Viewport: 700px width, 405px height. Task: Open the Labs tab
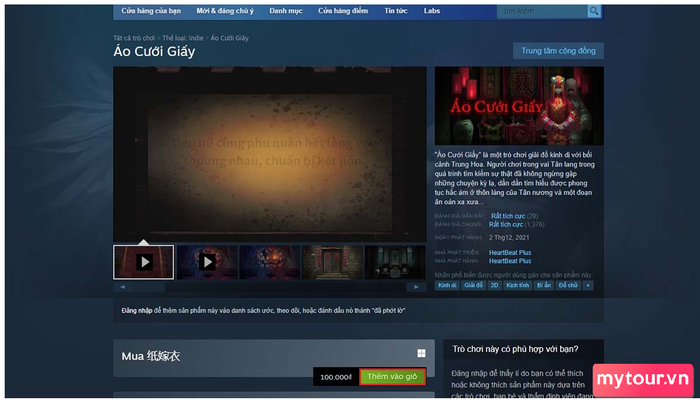(x=432, y=11)
